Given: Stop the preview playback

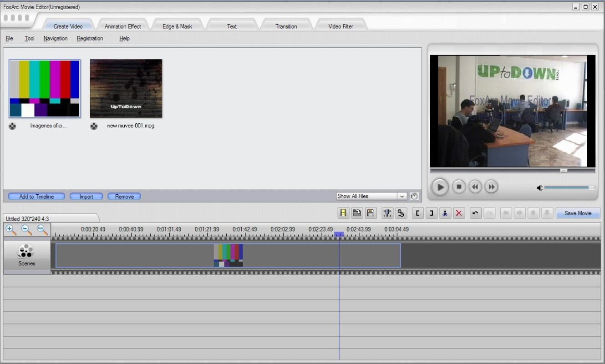Looking at the screenshot, I should point(459,187).
